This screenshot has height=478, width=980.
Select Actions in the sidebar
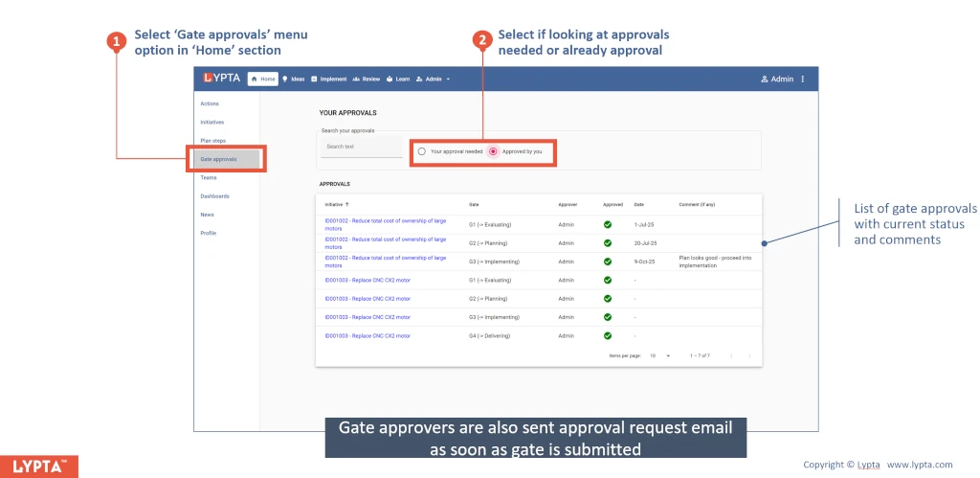pyautogui.click(x=210, y=103)
